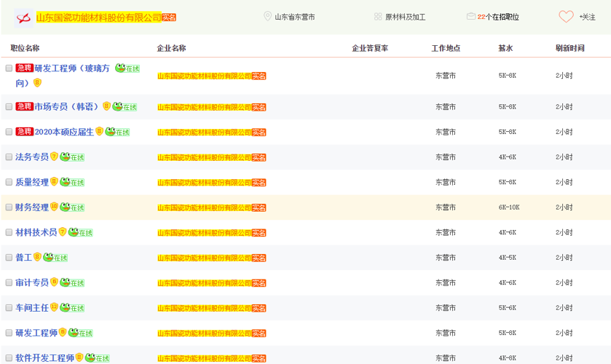Check the box for 市场专员(韩语)
Image resolution: width=611 pixels, height=364 pixels.
tap(9, 107)
